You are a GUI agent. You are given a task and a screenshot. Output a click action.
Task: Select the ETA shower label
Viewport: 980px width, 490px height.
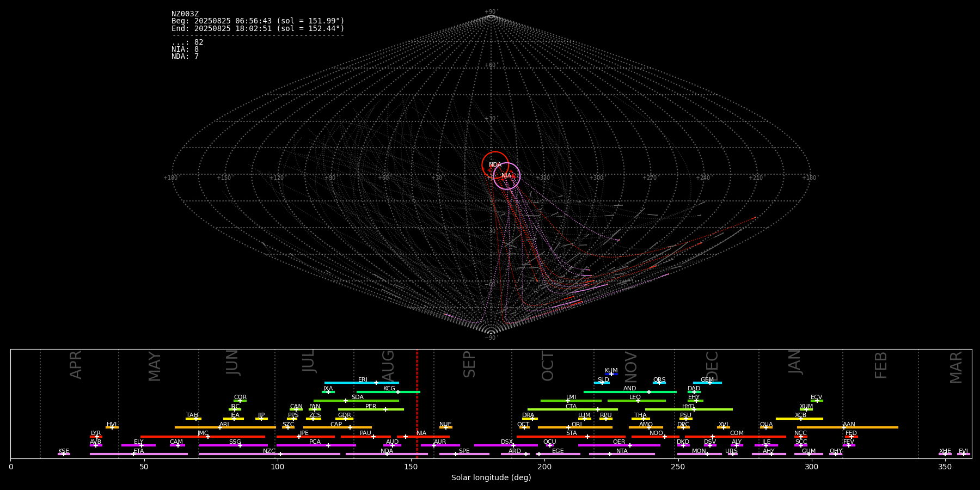pyautogui.click(x=138, y=451)
